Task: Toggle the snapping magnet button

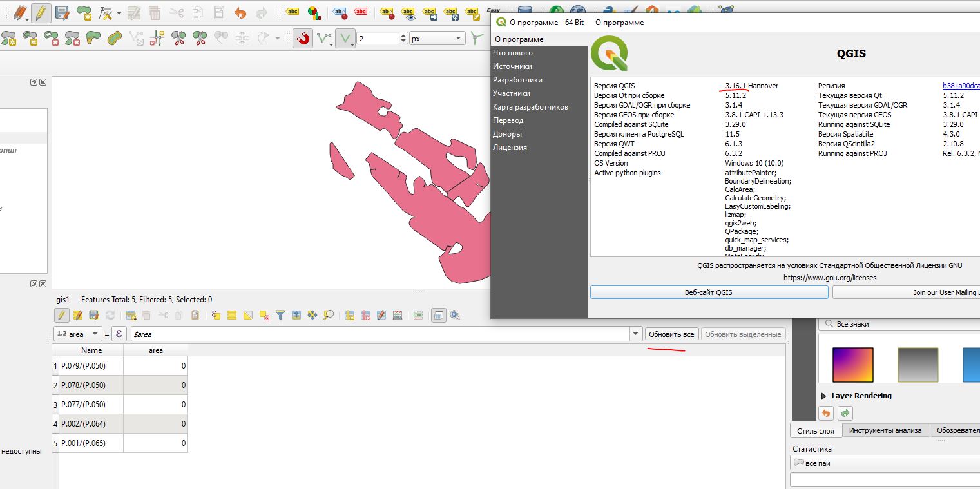Action: coord(302,38)
